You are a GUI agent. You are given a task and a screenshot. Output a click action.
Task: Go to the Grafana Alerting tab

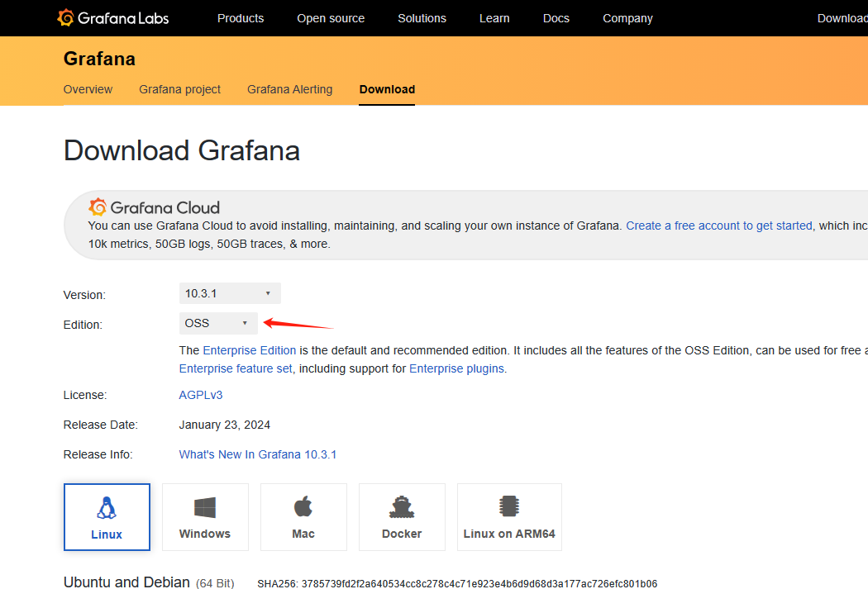[289, 89]
